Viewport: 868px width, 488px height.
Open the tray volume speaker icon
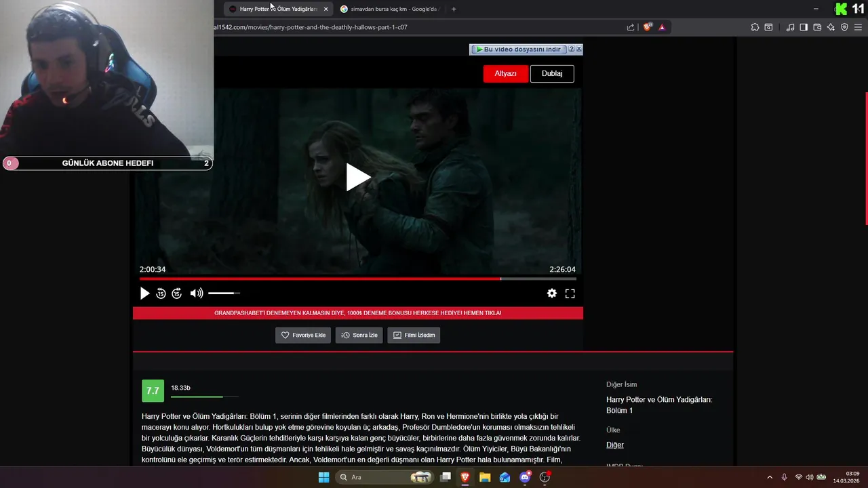tap(809, 477)
